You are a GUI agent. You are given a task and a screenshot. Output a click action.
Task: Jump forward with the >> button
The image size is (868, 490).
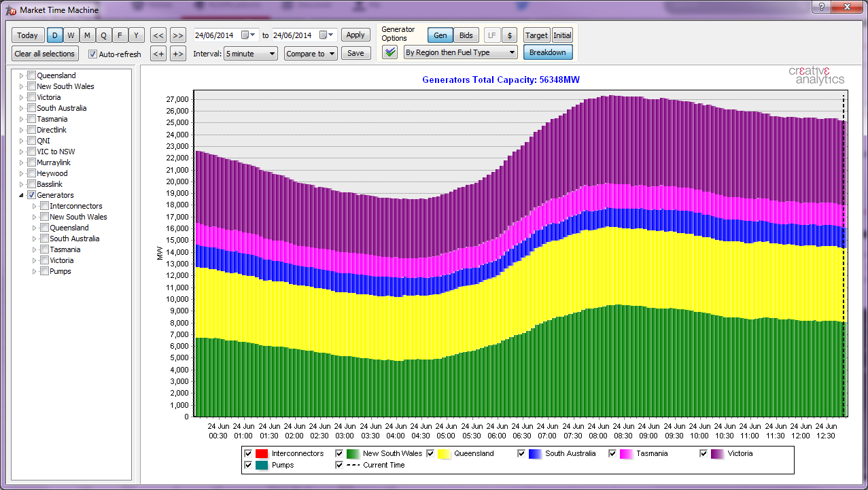point(177,35)
